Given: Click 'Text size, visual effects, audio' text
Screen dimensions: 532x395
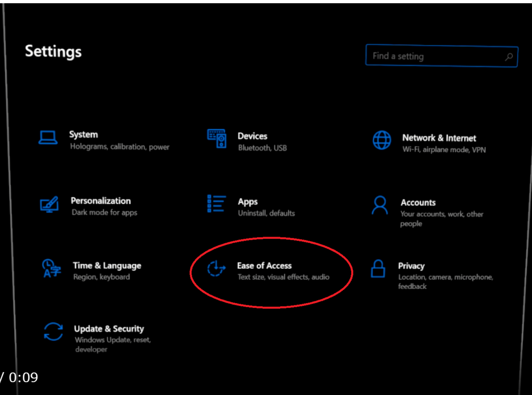Looking at the screenshot, I should [283, 277].
